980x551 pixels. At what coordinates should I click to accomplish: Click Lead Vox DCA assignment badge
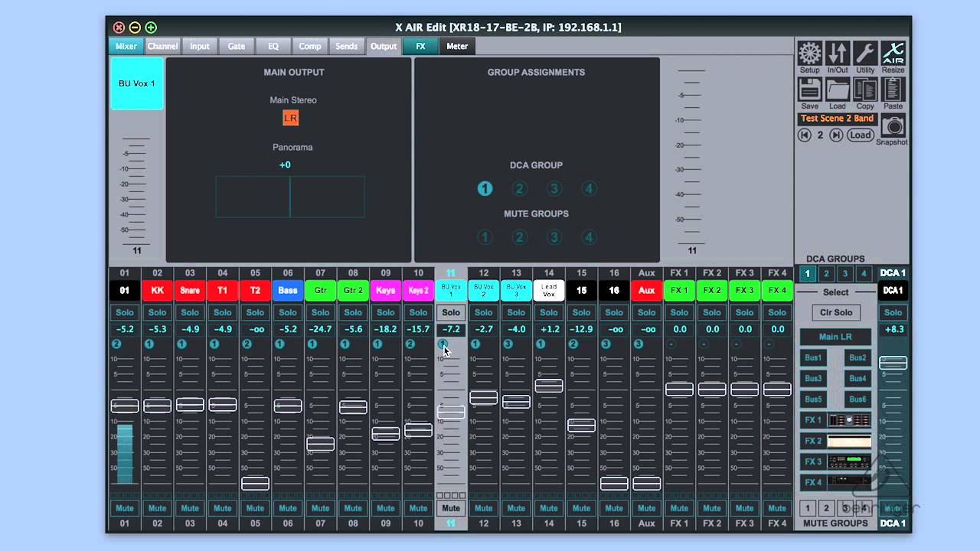tap(541, 344)
